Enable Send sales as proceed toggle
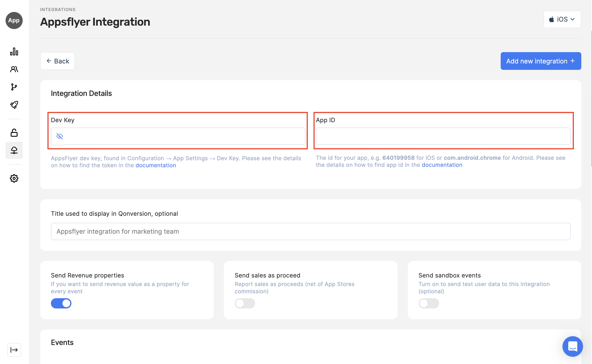The image size is (592, 364). coord(245,303)
